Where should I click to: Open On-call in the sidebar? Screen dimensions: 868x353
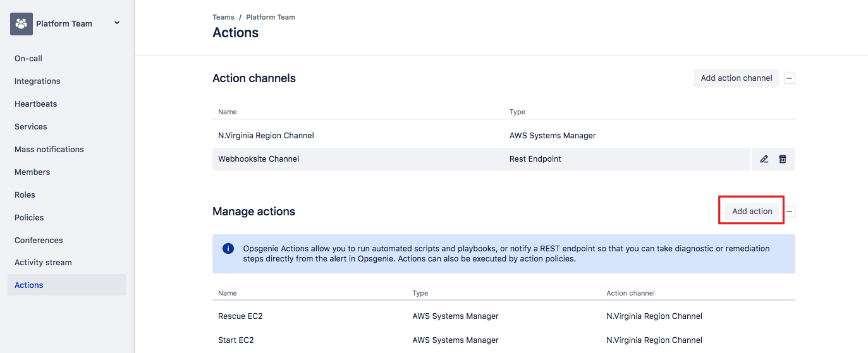tap(28, 58)
